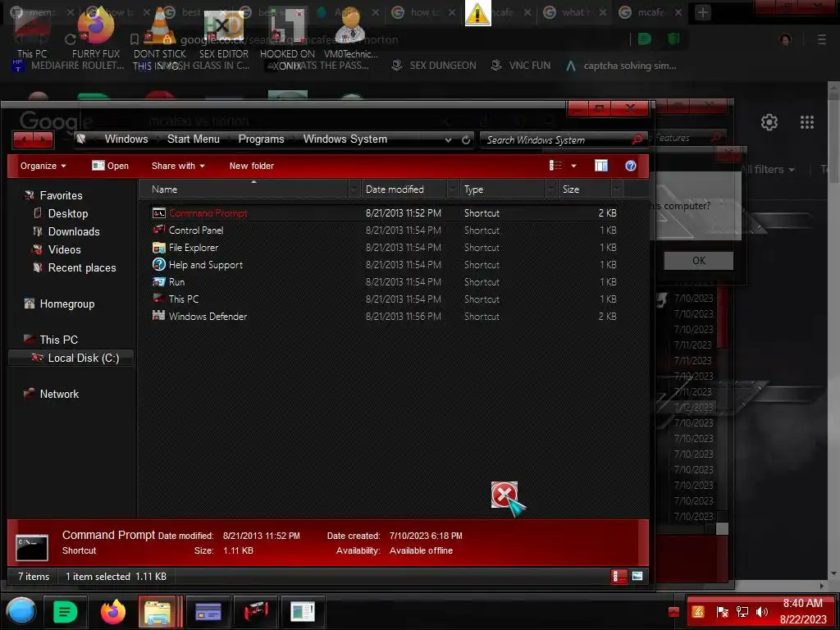Viewport: 840px width, 630px height.
Task: Open Explorer help question-mark icon
Action: [631, 166]
